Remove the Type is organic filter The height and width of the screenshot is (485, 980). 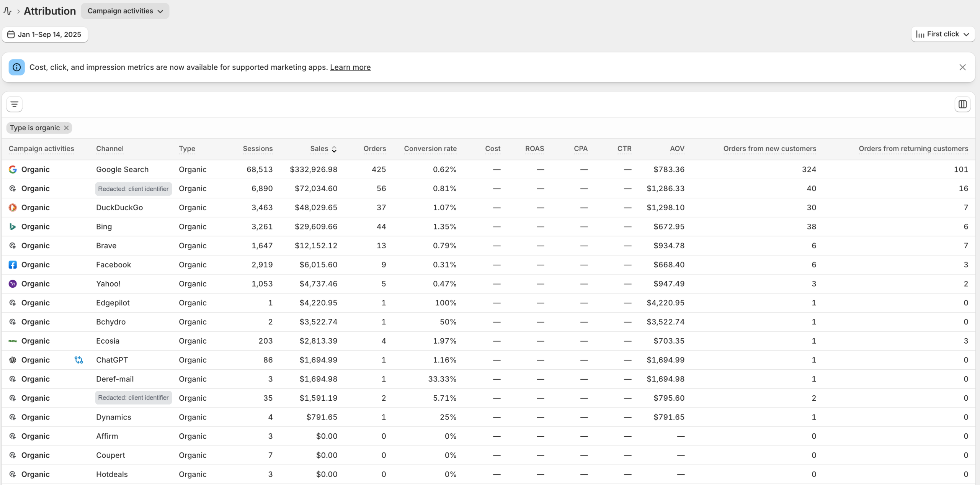point(66,128)
